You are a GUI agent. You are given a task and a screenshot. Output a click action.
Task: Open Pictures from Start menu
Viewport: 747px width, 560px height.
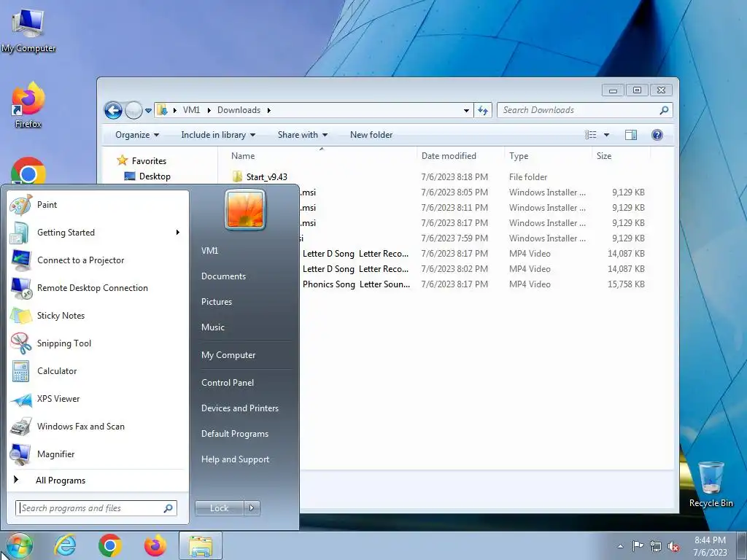[216, 302]
